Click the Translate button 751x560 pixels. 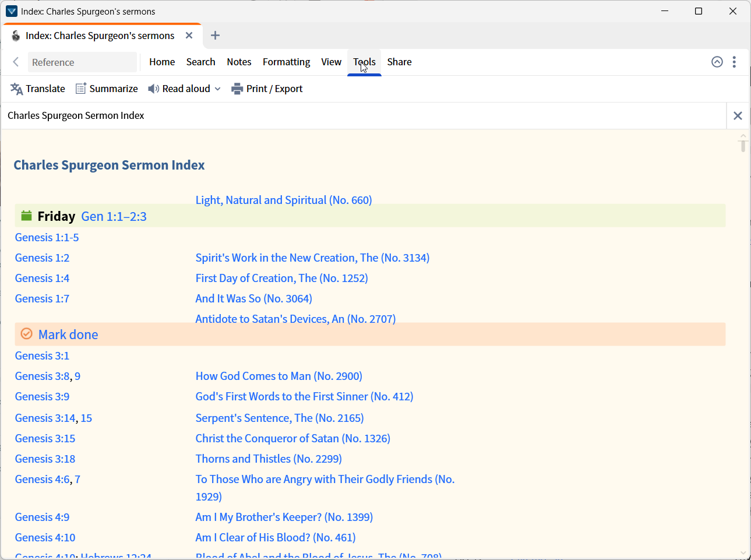[x=38, y=89]
